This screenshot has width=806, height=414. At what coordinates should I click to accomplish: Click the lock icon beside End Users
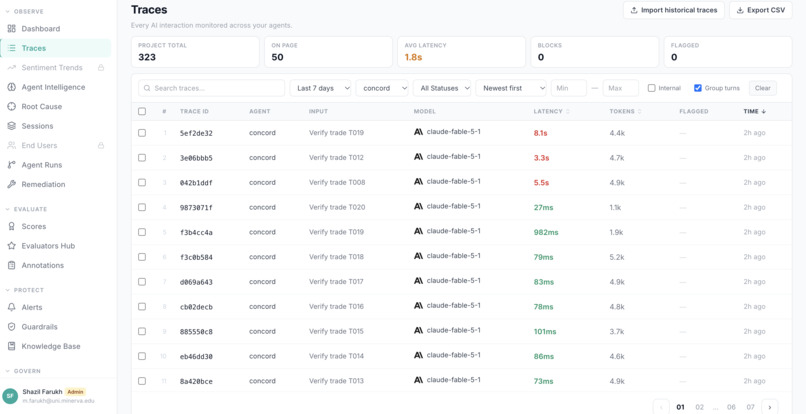coord(101,146)
